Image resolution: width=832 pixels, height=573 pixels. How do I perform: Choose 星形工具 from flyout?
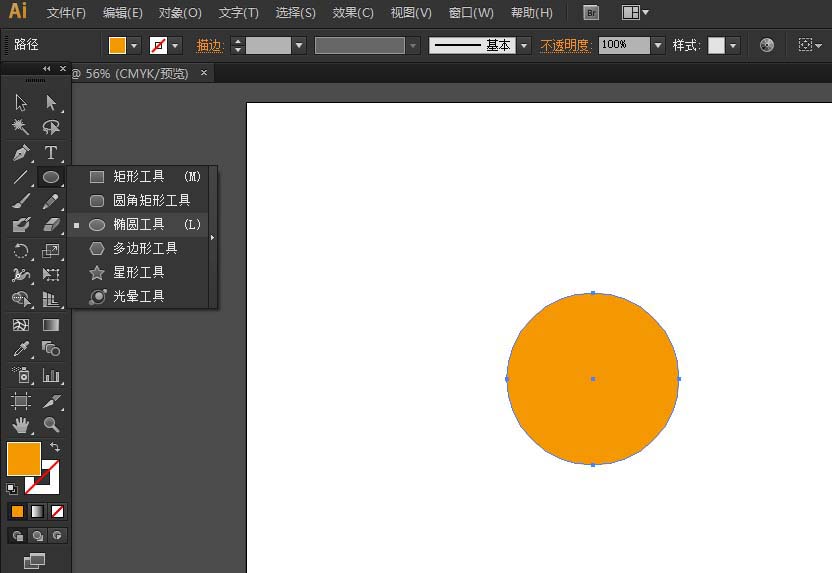[138, 272]
